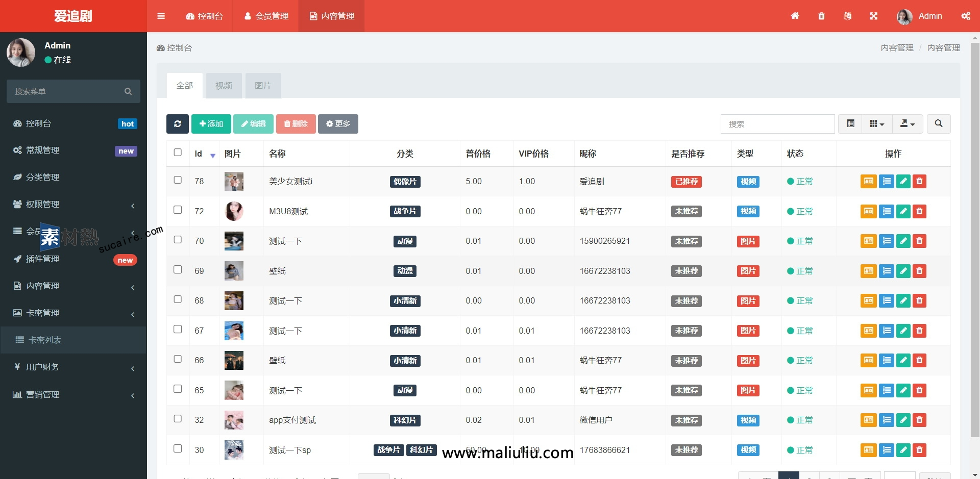Click the home icon in the top bar

point(795,16)
